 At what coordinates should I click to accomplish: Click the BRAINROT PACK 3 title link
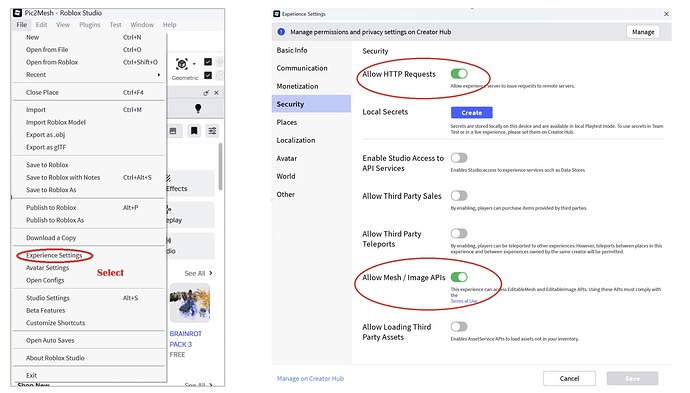pos(186,339)
